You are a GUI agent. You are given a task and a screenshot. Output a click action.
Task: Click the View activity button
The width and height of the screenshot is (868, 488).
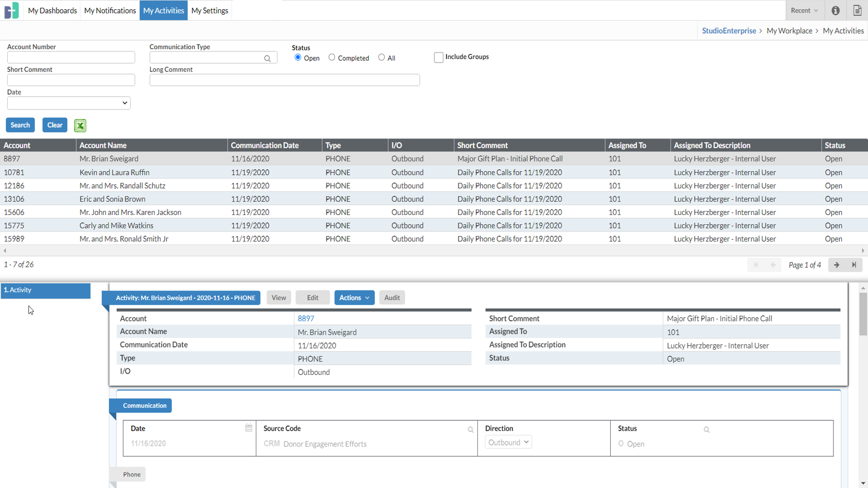(x=279, y=298)
